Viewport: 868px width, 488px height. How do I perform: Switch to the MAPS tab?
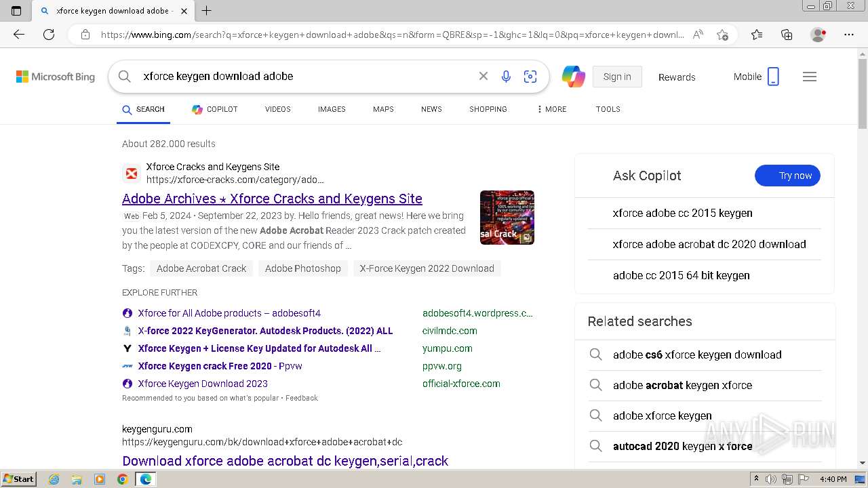coord(383,109)
